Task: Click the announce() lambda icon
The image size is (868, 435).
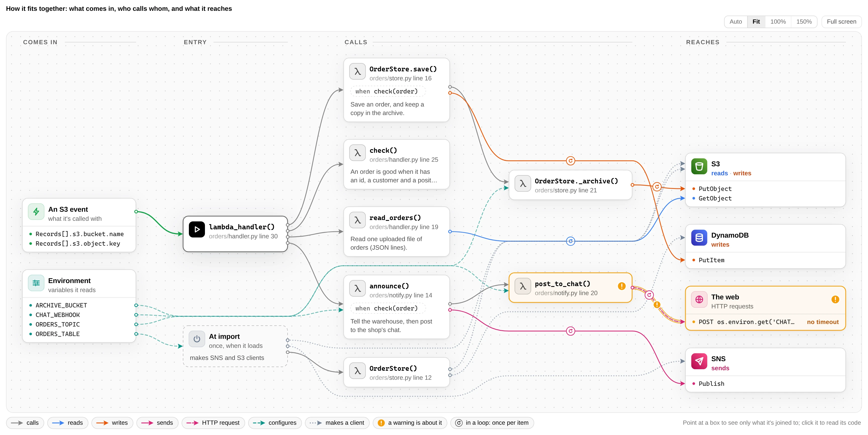Action: (357, 288)
